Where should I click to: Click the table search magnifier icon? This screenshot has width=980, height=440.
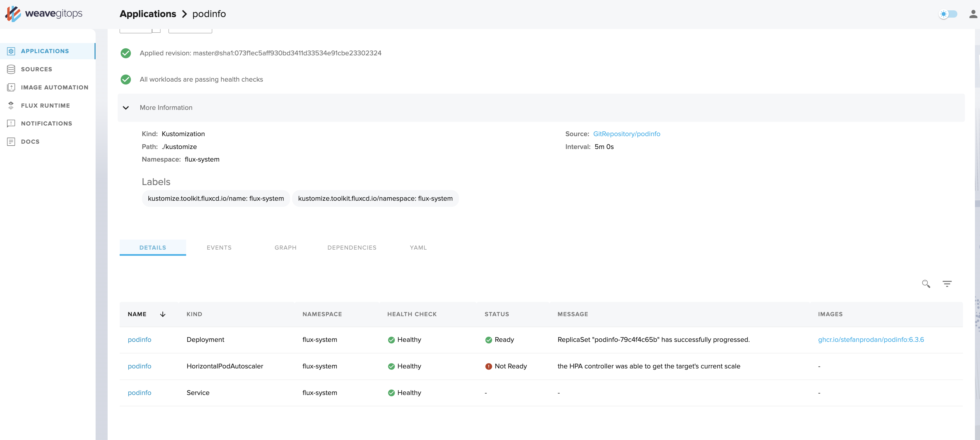(x=925, y=283)
